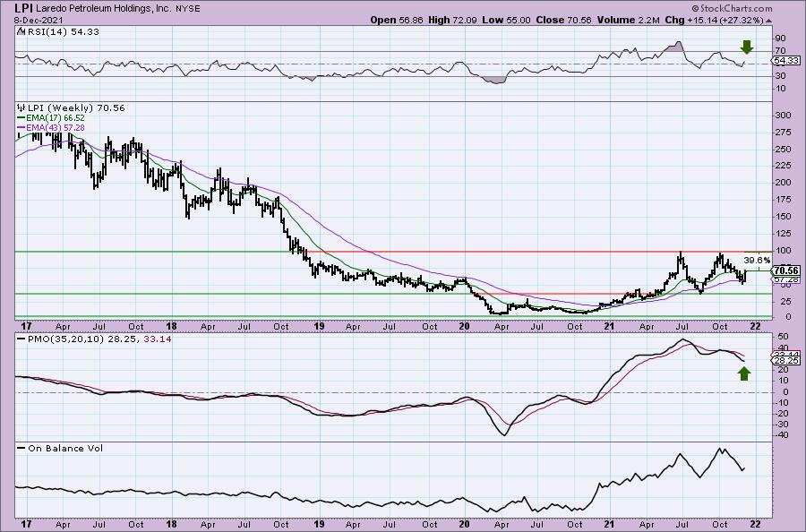The image size is (806, 532).
Task: Click the 125 level on the price axis
Action: pos(783,234)
